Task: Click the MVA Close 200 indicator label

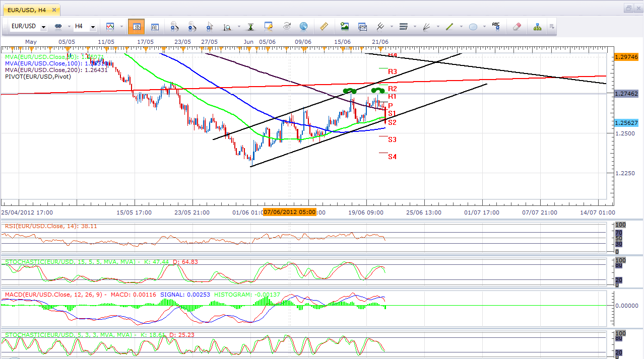Action: coord(56,70)
